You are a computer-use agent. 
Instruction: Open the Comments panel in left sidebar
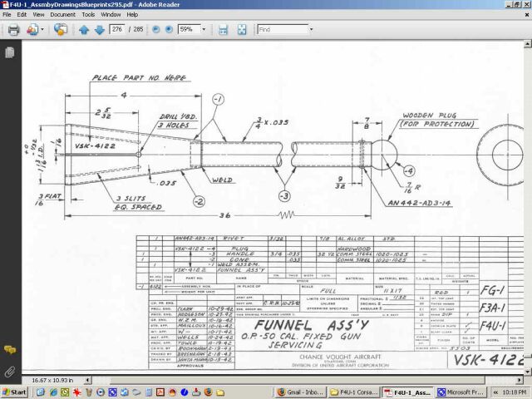(9, 350)
